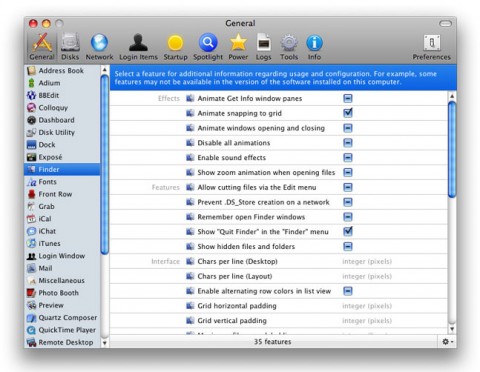Select Miscellaneous in the sidebar

(62, 280)
